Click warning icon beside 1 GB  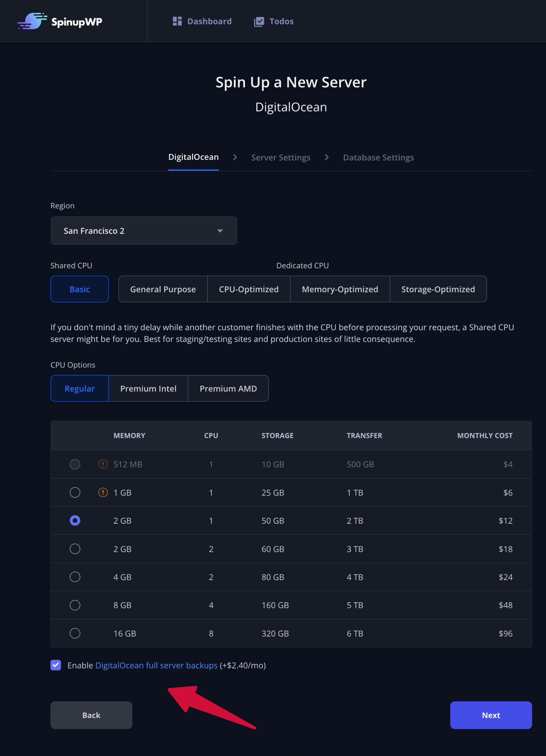pos(103,492)
